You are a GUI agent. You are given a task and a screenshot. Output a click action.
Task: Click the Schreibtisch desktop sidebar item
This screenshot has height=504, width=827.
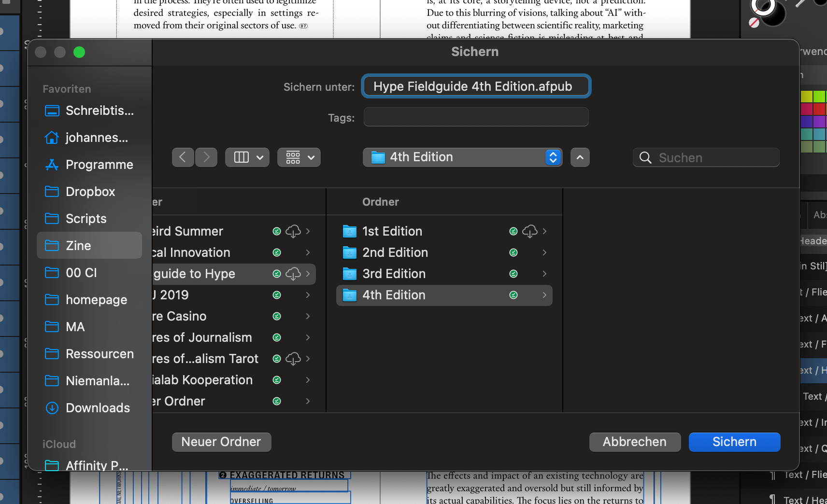coord(100,111)
